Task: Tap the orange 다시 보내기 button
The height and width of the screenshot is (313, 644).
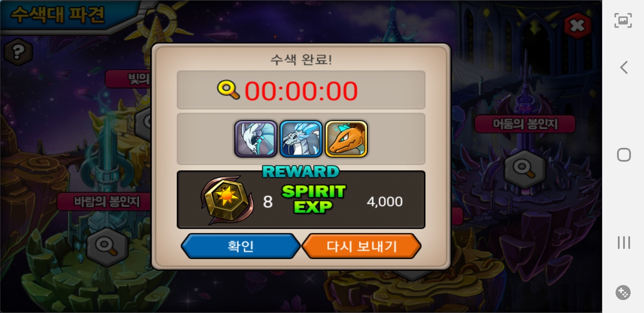Action: pyautogui.click(x=361, y=246)
